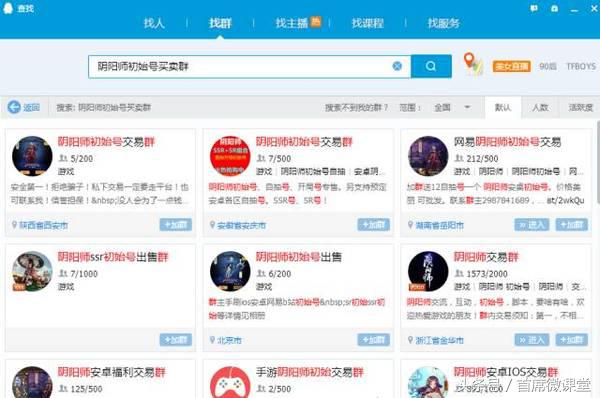Click the 90后 hot keyword
600x398 pixels.
click(x=548, y=66)
